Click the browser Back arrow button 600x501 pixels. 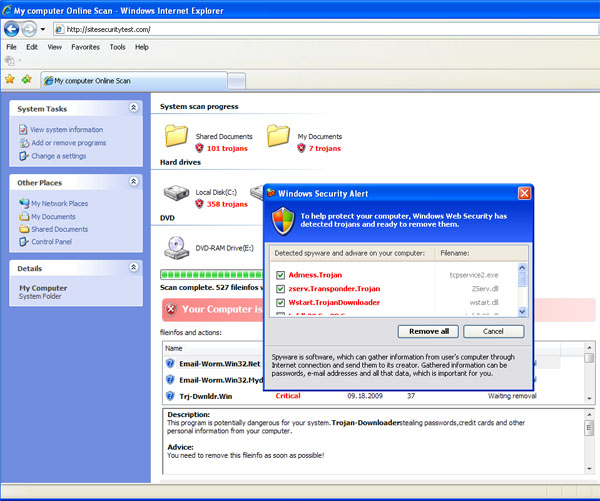pos(11,29)
